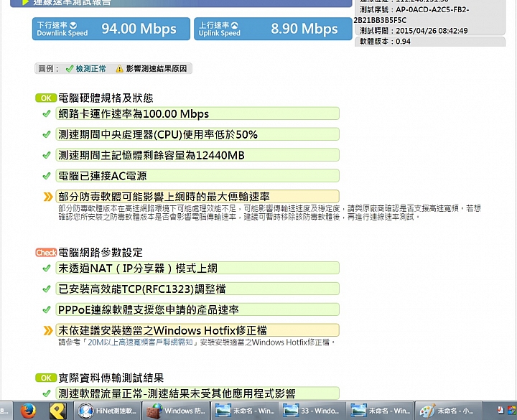Switch to the HiNet測速軟... taskbar window
The height and width of the screenshot is (420, 517).
click(107, 411)
